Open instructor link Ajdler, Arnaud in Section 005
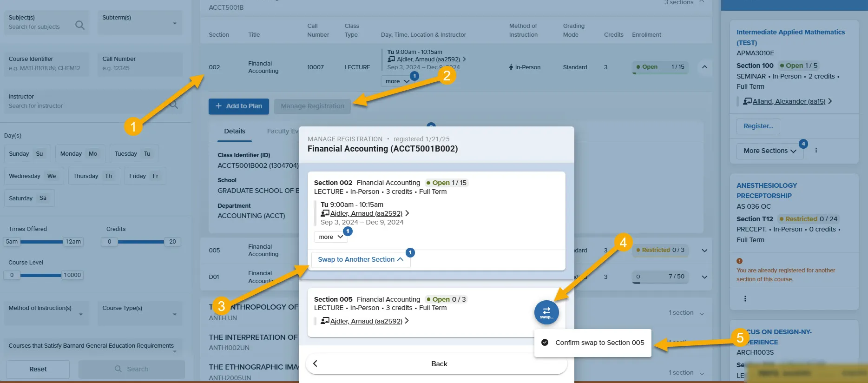868x383 pixels. pos(366,321)
